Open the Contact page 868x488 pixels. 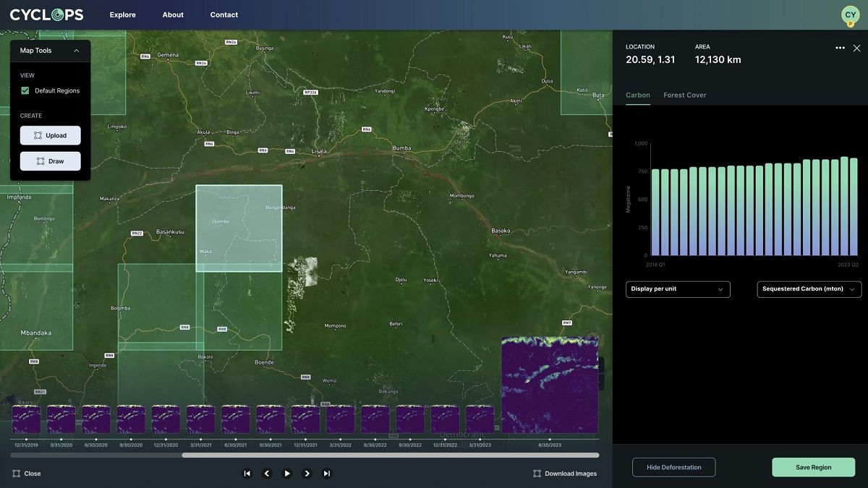click(224, 14)
